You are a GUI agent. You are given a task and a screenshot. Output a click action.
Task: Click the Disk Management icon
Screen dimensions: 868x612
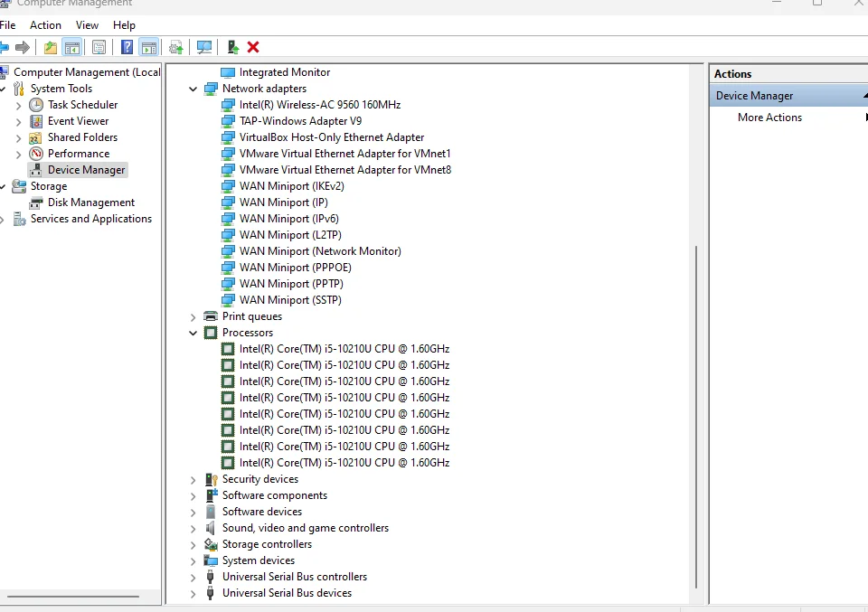(x=36, y=202)
